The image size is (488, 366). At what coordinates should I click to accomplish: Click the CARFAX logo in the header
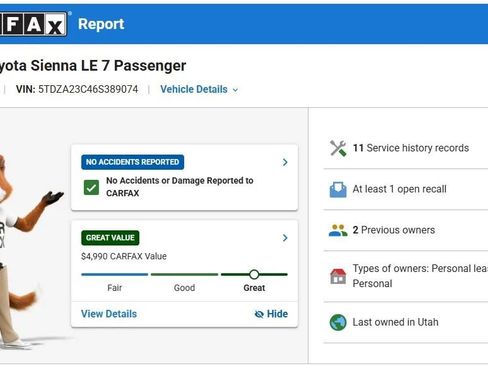pyautogui.click(x=33, y=24)
